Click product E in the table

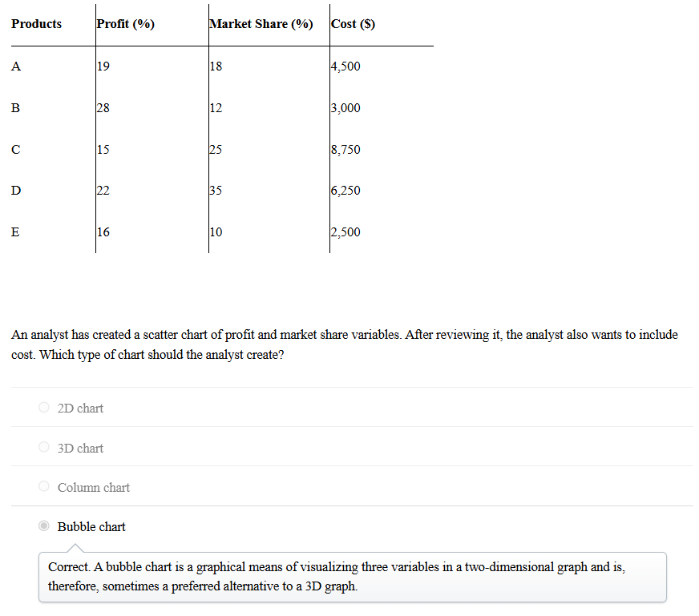click(x=16, y=232)
